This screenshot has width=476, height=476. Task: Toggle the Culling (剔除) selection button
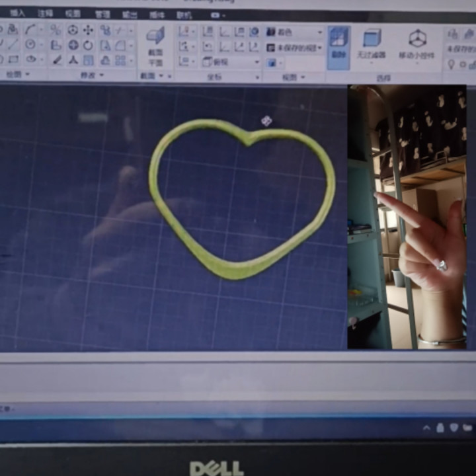point(338,45)
